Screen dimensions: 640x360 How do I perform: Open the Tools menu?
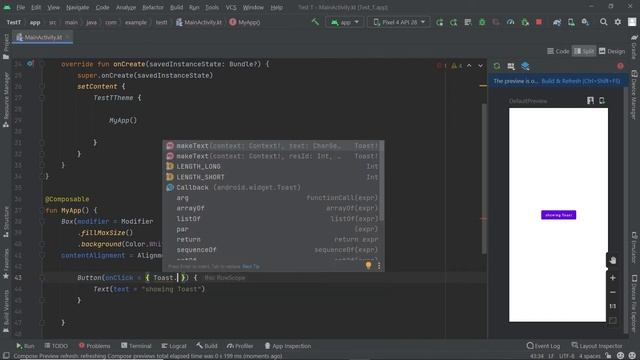pos(212,7)
